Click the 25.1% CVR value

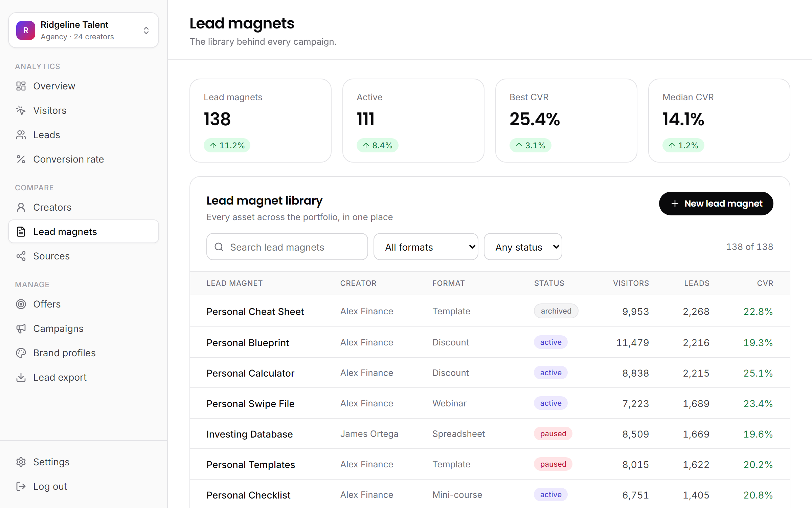pyautogui.click(x=758, y=373)
